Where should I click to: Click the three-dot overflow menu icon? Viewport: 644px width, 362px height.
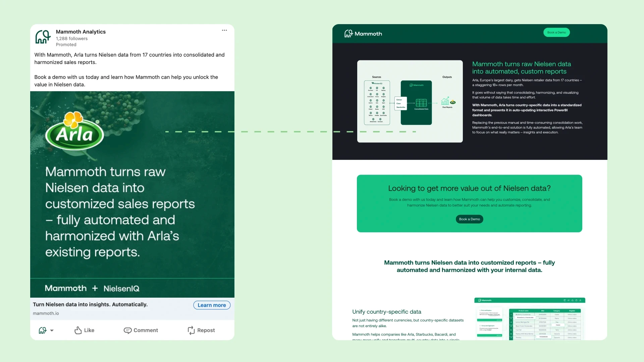click(225, 30)
